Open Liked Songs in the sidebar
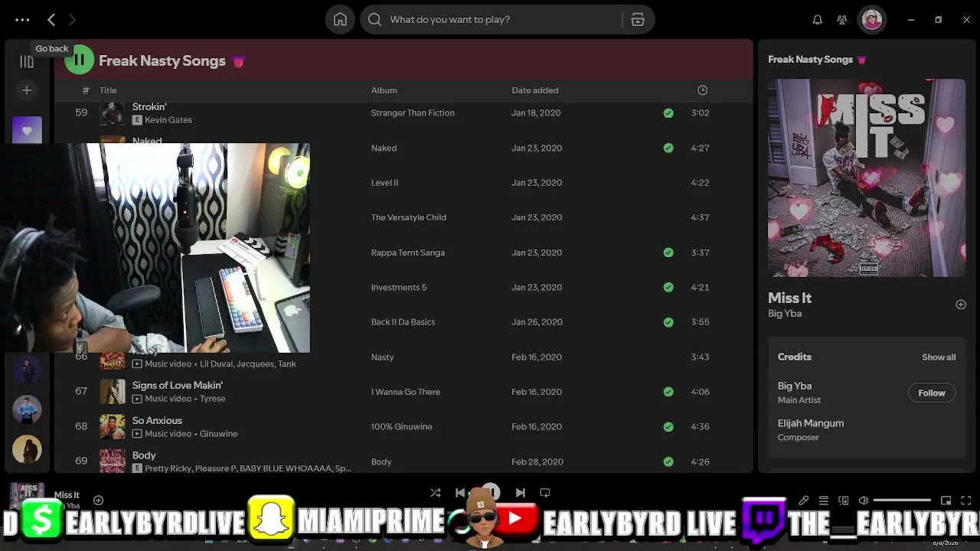This screenshot has width=980, height=551. 27,130
